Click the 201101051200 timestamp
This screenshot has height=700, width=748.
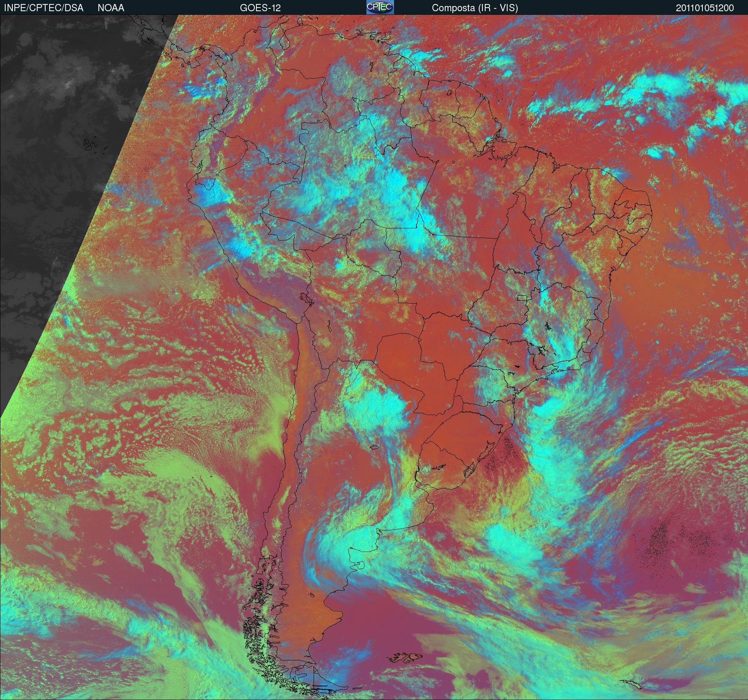coord(705,8)
